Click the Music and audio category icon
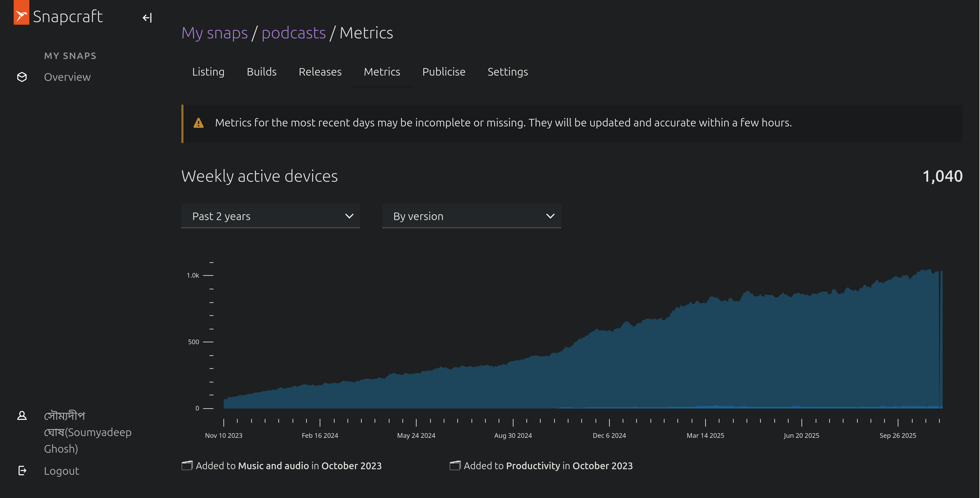 (187, 466)
